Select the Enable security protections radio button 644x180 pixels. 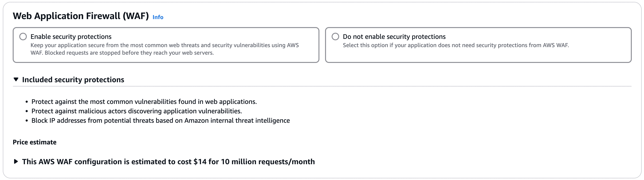point(24,37)
